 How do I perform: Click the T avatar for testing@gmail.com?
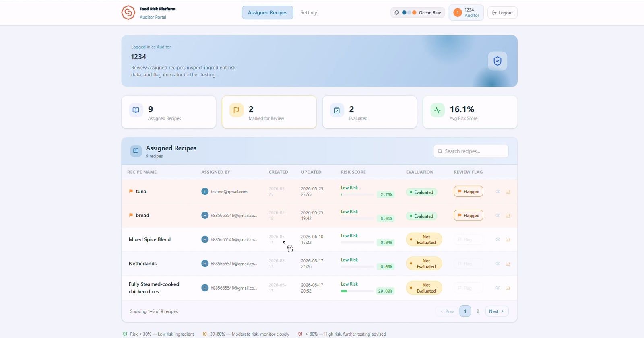click(x=205, y=192)
